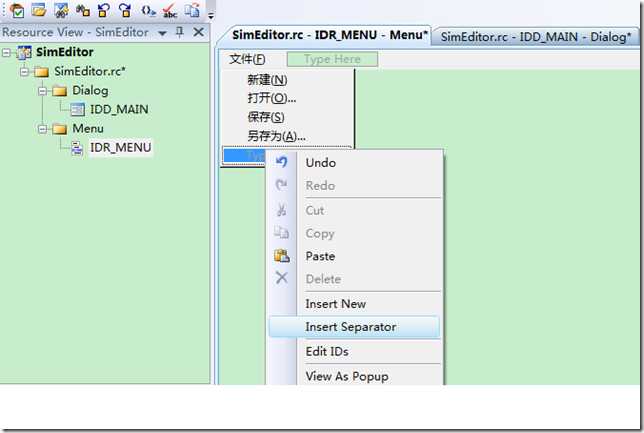The width and height of the screenshot is (644, 433).
Task: Open Resource View window position dropdown arrow
Action: click(x=163, y=33)
